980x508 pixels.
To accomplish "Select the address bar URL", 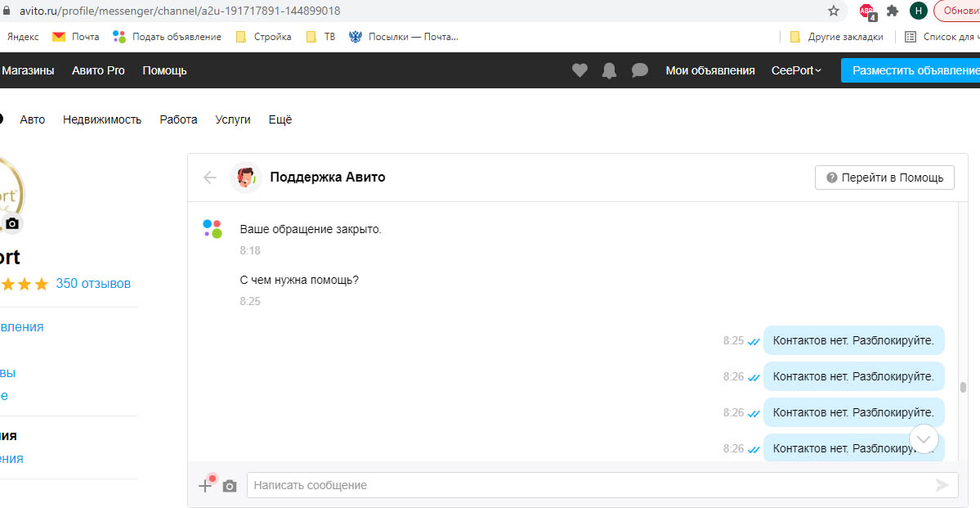I will 180,11.
